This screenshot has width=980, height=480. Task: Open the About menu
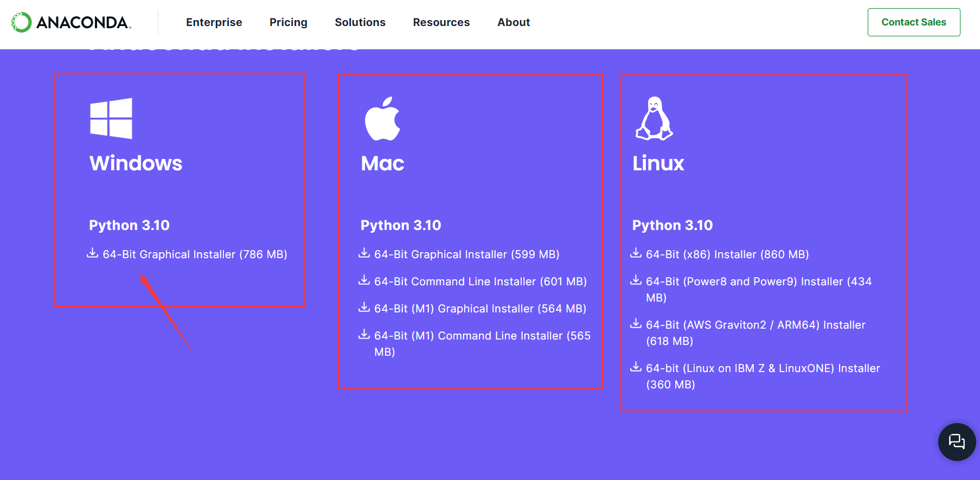(514, 22)
